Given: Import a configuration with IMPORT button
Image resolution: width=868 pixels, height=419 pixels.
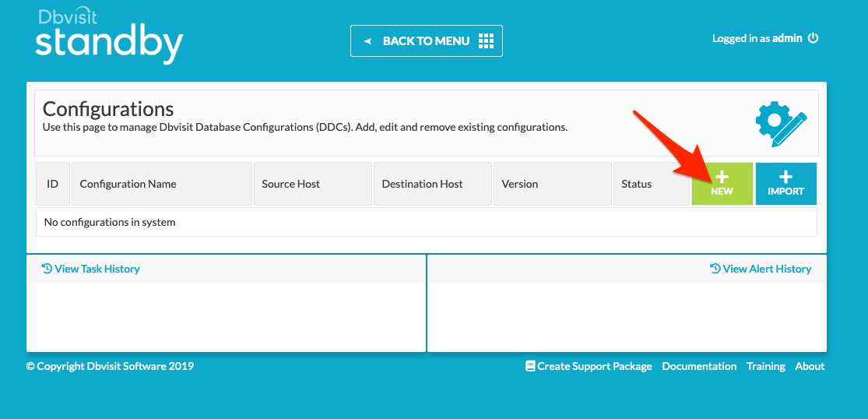Looking at the screenshot, I should pos(785,184).
